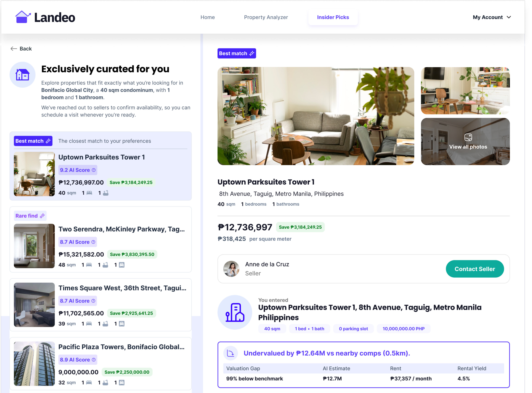Click the sparkle icon on Rare find badge
Image resolution: width=532 pixels, height=393 pixels.
pos(42,216)
